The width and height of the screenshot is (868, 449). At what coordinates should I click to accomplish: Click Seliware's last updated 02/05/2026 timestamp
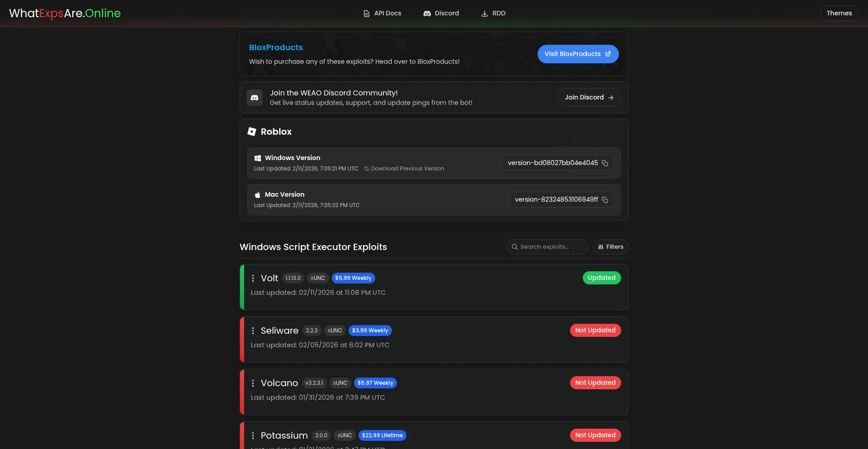pos(320,345)
